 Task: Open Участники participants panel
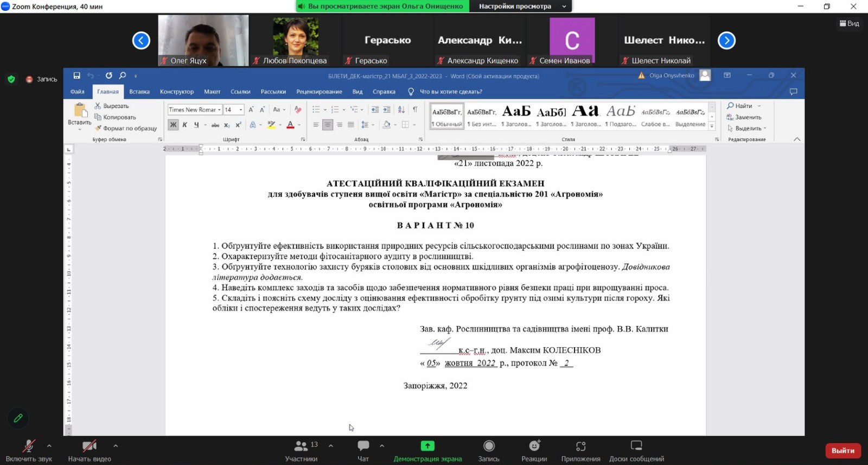pos(301,451)
